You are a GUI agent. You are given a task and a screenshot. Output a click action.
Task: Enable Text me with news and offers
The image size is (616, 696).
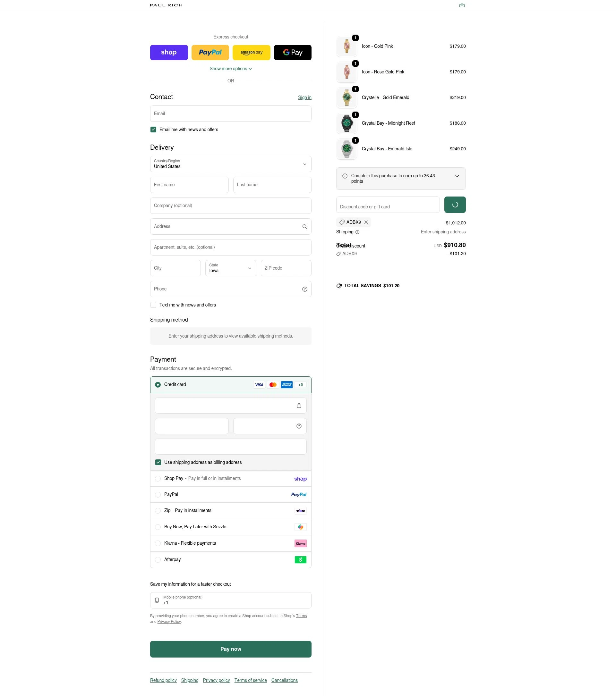tap(153, 305)
